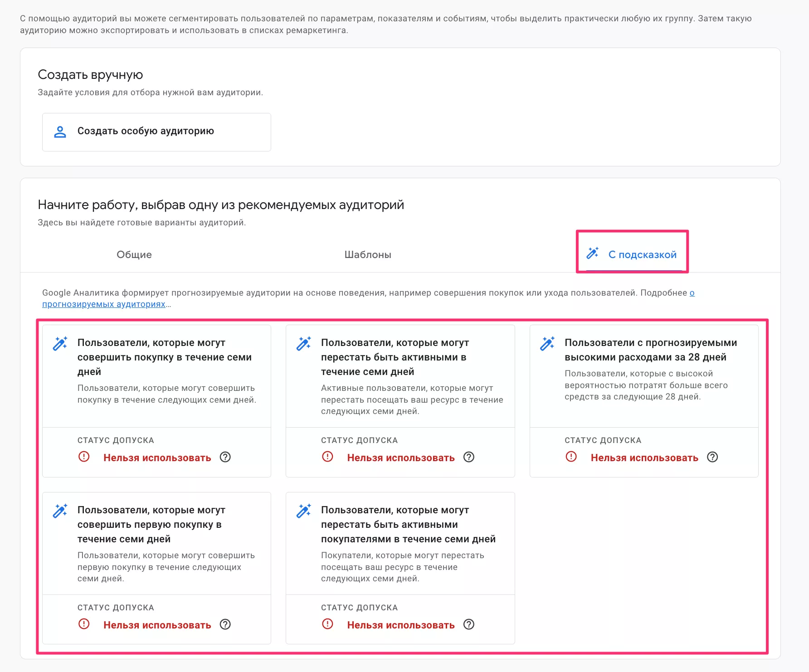Click the warning icon on the high spenders card
The height and width of the screenshot is (672, 809).
[571, 458]
